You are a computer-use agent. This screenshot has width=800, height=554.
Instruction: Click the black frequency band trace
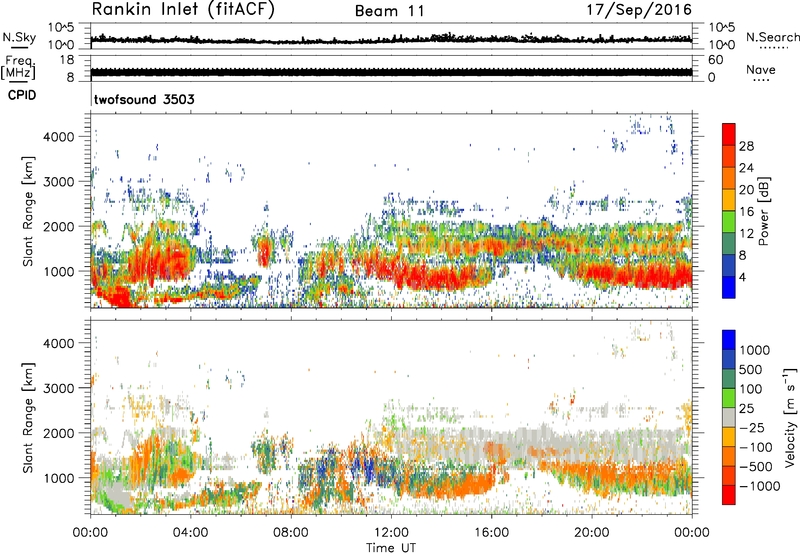tap(391, 72)
